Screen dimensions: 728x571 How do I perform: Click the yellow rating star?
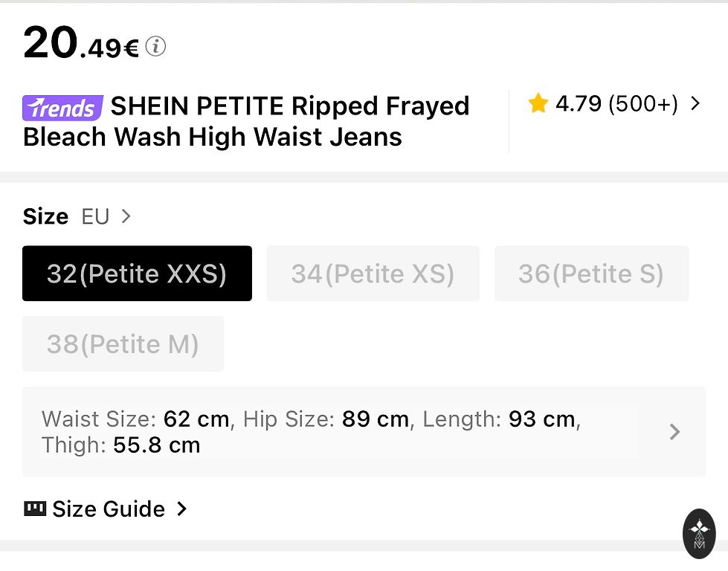[x=538, y=103]
